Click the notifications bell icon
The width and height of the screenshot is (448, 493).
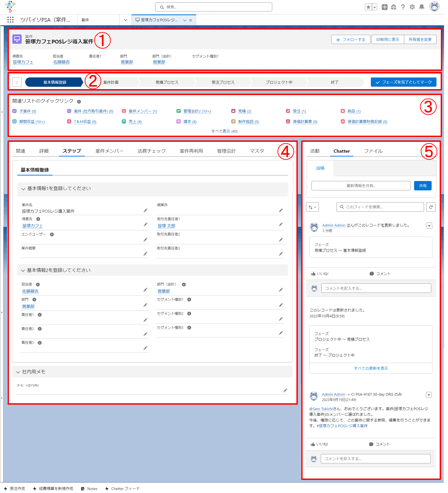422,7
